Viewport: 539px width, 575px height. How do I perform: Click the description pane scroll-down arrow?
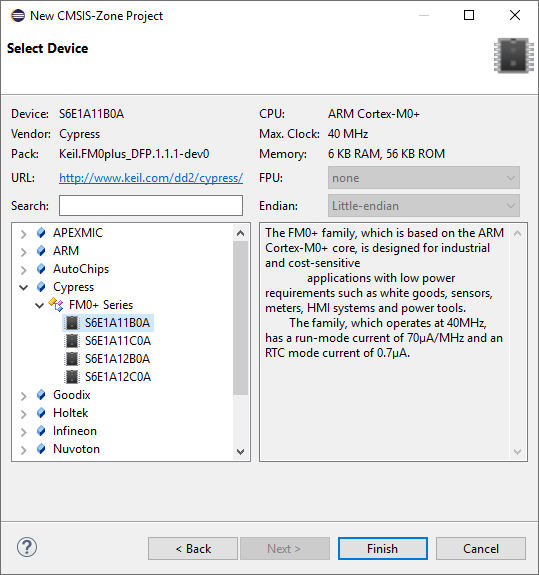[x=517, y=451]
